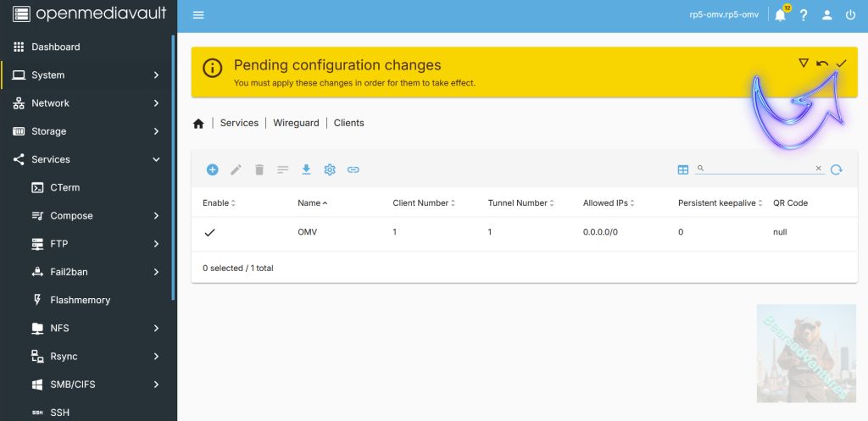Apply pending configuration changes checkmark

[x=841, y=64]
